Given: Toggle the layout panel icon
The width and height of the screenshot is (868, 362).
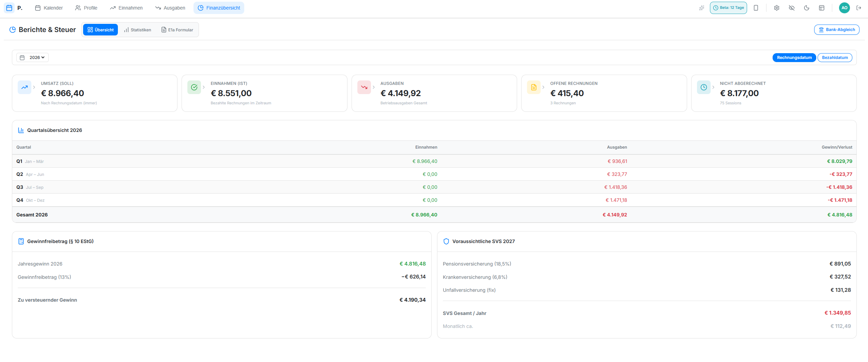Looking at the screenshot, I should pyautogui.click(x=822, y=7).
